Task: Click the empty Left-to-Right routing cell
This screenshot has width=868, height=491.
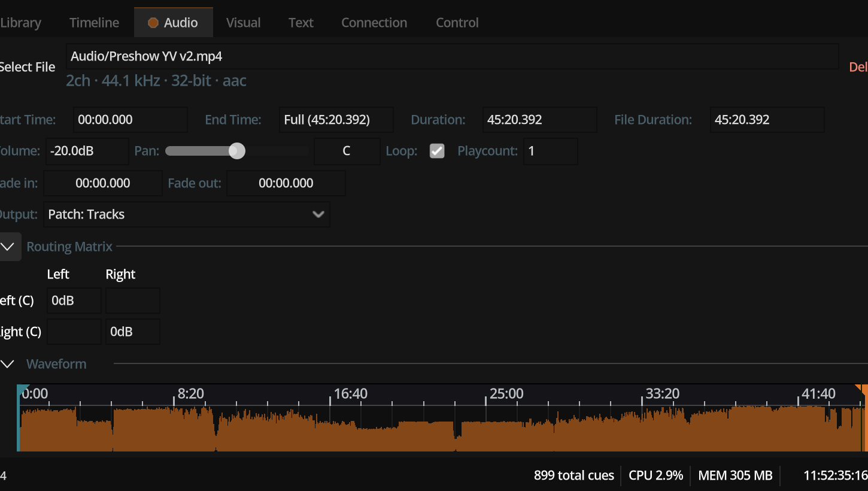Action: [x=133, y=301]
